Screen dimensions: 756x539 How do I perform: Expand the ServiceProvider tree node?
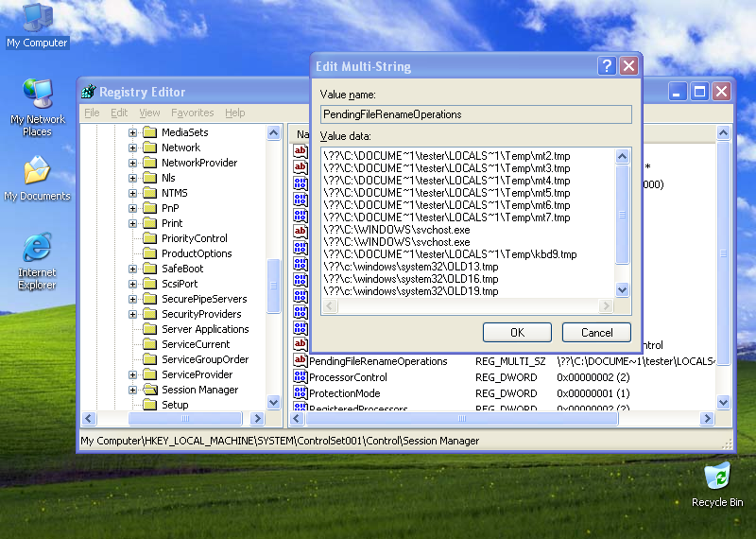click(x=132, y=374)
